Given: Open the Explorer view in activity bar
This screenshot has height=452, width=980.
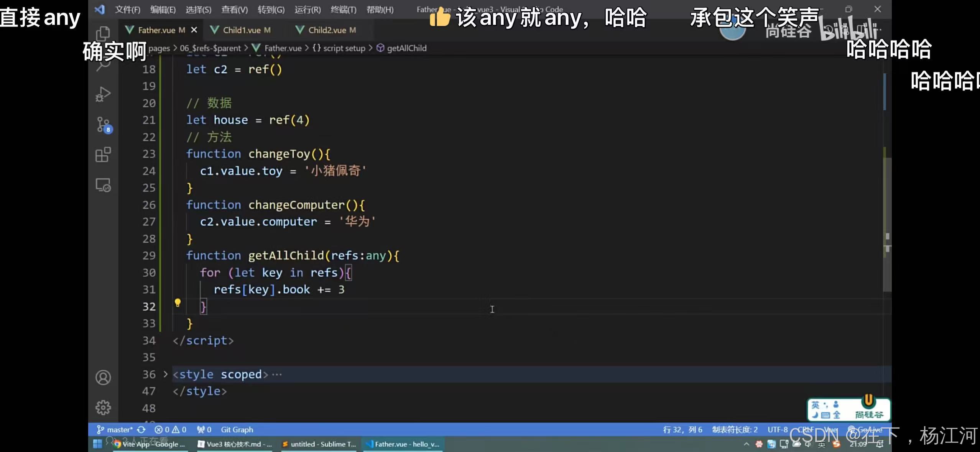Looking at the screenshot, I should (x=103, y=33).
